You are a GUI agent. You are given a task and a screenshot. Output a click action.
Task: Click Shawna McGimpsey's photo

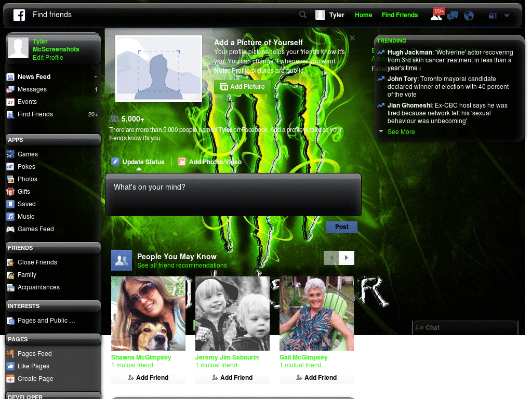tap(148, 313)
